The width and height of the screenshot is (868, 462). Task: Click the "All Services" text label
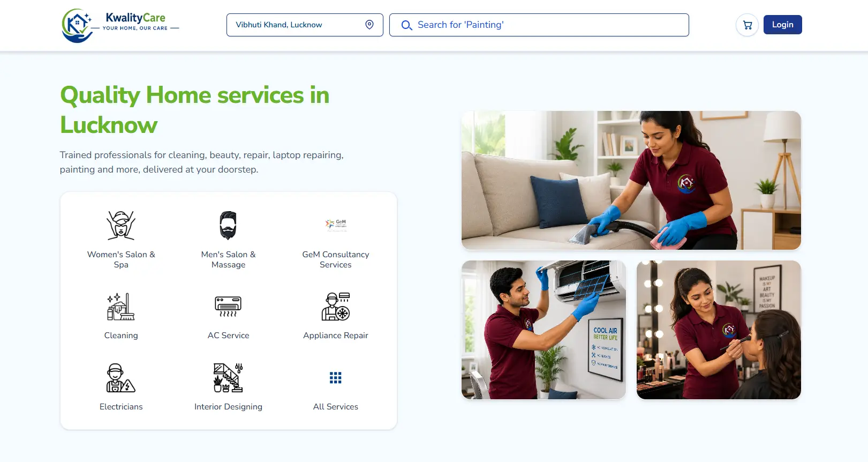tap(336, 407)
